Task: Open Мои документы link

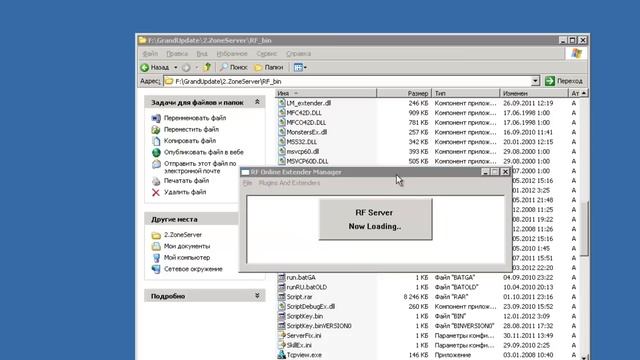Action: point(187,246)
